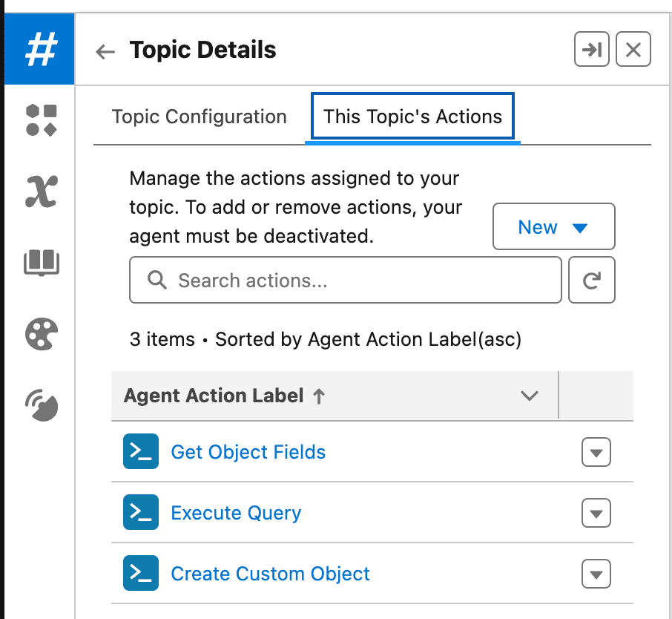Screen dimensions: 672x619
Task: Click the Get Object Fields action icon
Action: point(141,451)
